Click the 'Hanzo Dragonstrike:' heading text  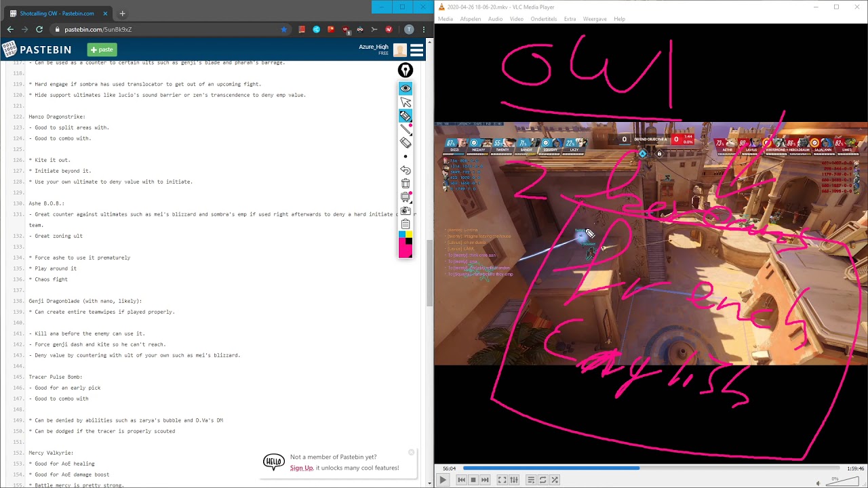pos(57,117)
